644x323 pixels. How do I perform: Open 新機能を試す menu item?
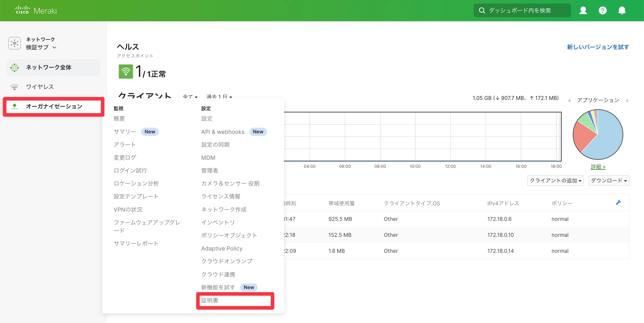(x=218, y=287)
